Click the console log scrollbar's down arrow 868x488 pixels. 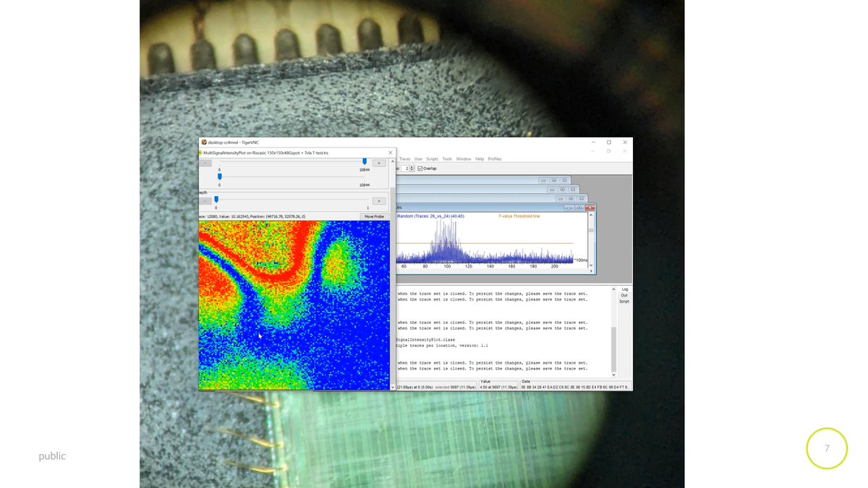614,375
